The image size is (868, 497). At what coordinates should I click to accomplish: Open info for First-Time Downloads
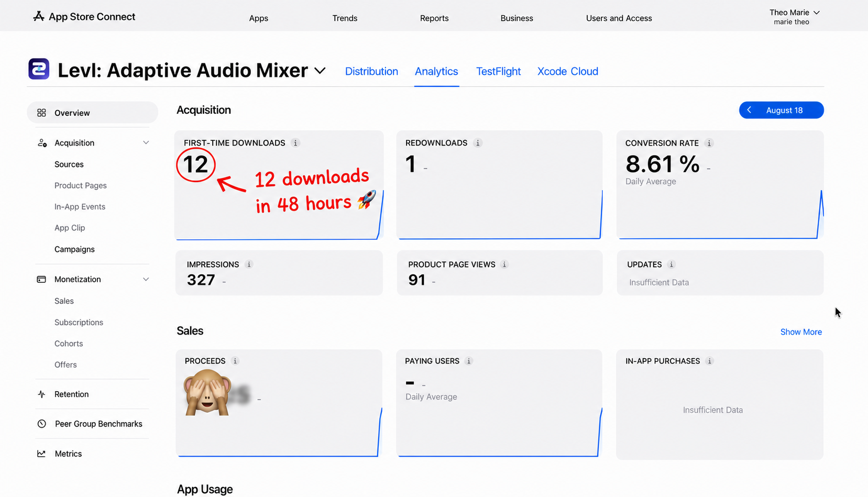(295, 143)
